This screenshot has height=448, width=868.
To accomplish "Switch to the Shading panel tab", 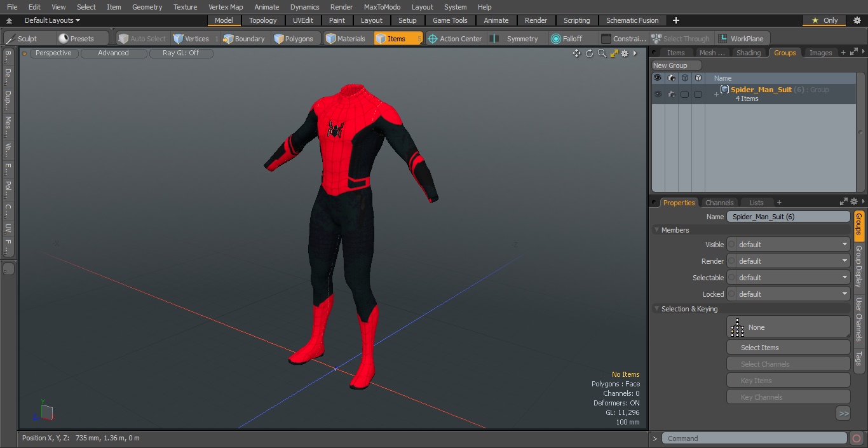I will (748, 53).
